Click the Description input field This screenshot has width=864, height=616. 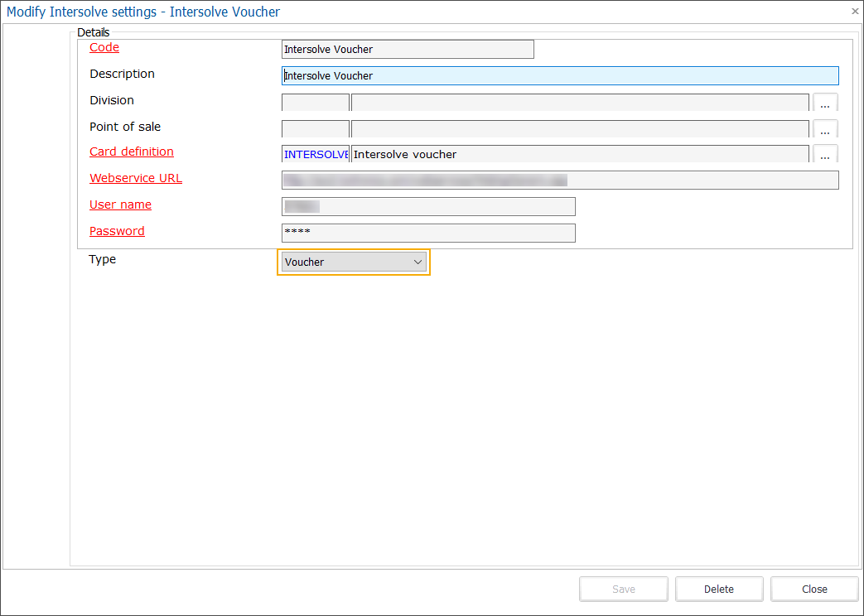pyautogui.click(x=560, y=75)
